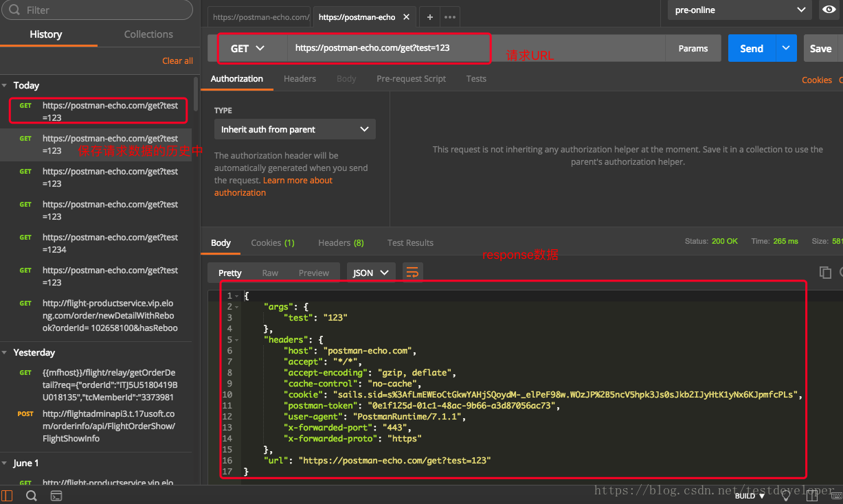Close the active postman-echo request tab

pos(407,17)
